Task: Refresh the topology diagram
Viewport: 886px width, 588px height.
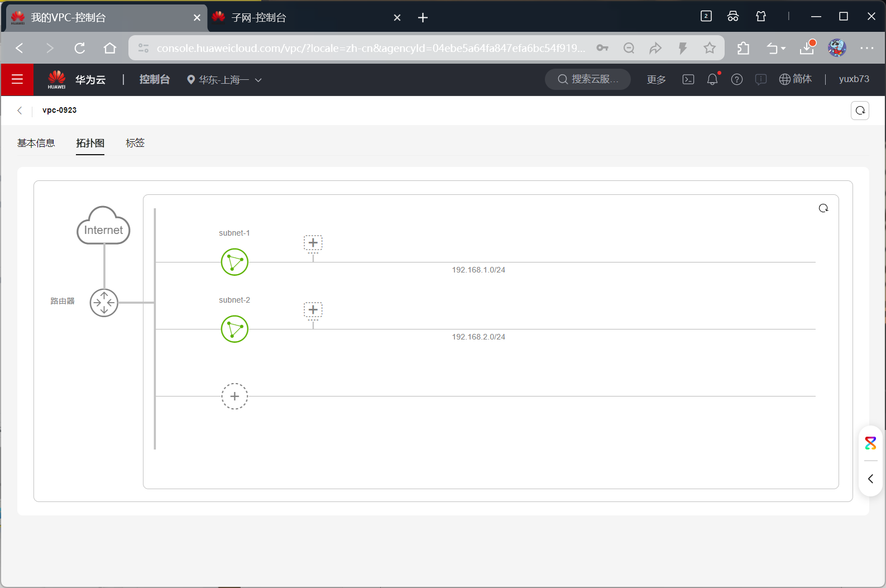Action: pyautogui.click(x=823, y=208)
